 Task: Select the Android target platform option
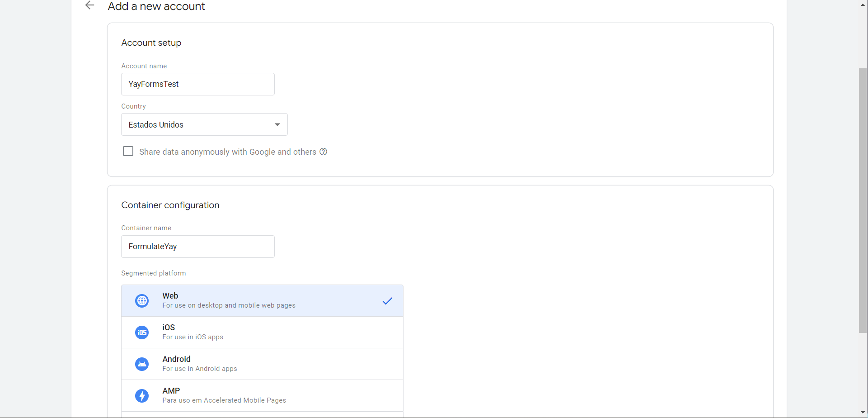click(262, 364)
